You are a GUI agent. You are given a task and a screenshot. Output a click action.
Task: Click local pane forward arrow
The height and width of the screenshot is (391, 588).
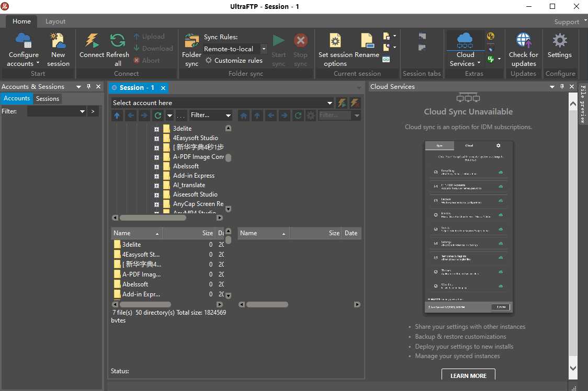click(144, 116)
